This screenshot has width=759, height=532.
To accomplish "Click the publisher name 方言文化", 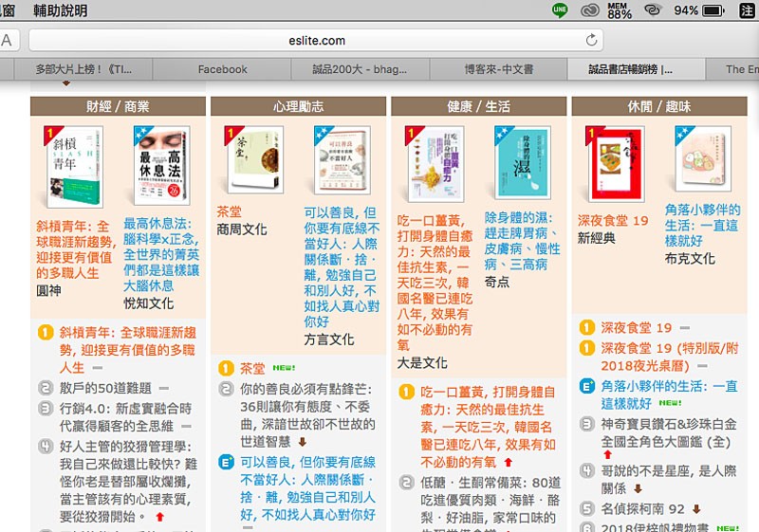I will coord(328,339).
